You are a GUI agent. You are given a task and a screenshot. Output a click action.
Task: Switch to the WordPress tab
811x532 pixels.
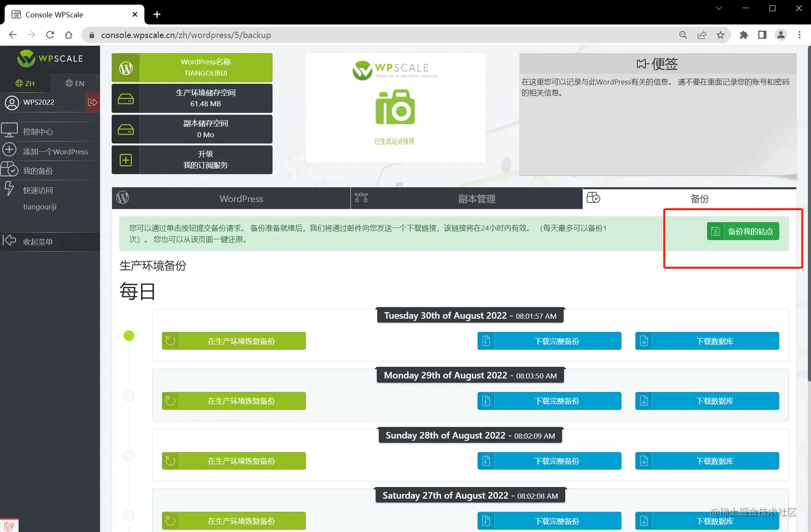pyautogui.click(x=241, y=198)
